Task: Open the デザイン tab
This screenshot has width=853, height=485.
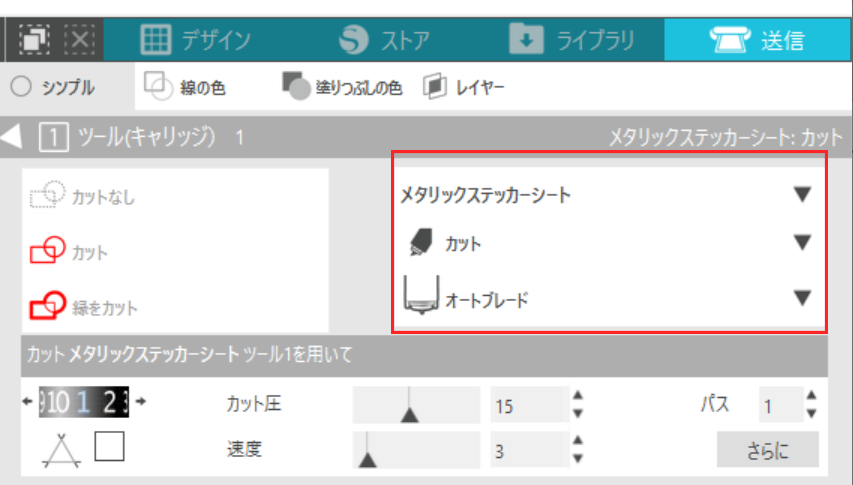Action: [196, 40]
